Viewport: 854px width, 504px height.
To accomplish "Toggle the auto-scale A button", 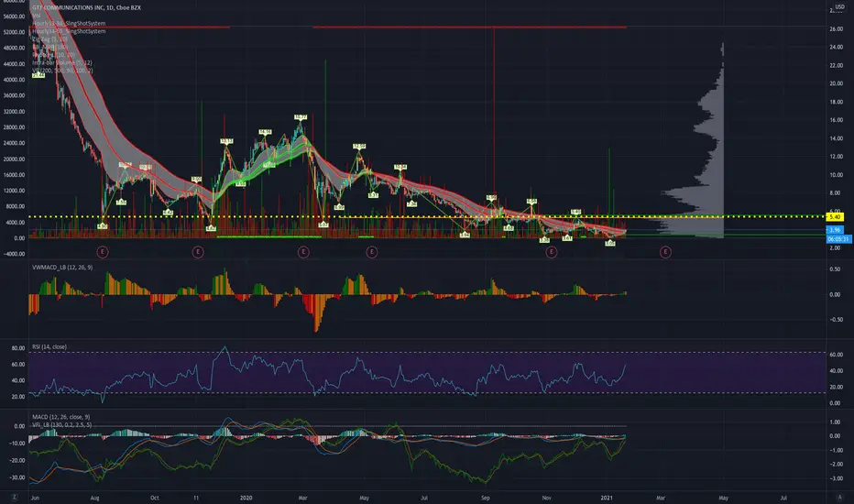I will click(x=840, y=498).
